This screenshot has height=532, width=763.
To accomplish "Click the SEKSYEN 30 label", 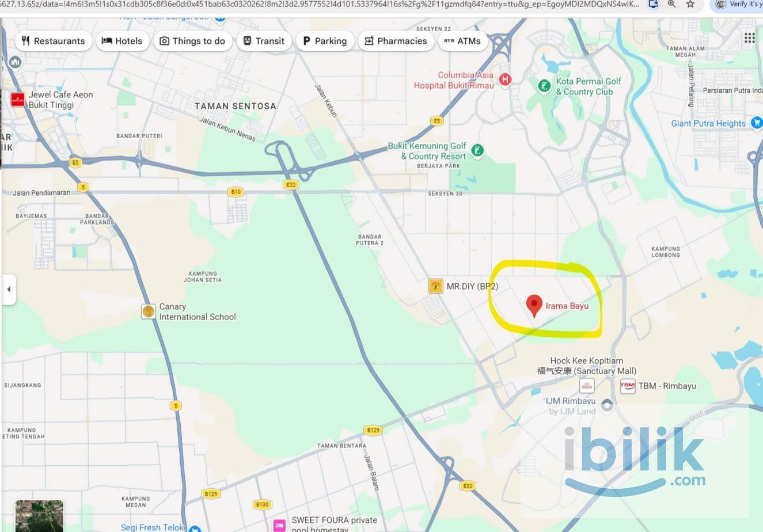I will coord(445,193).
